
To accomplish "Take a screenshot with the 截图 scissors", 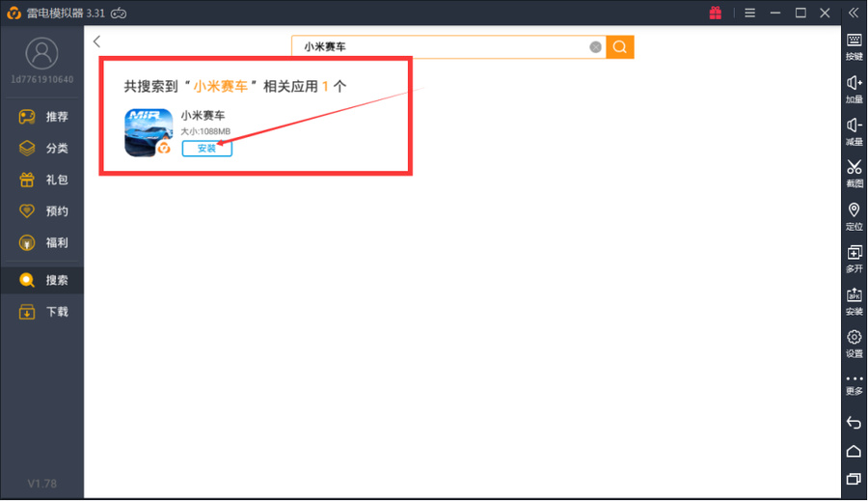I will point(854,172).
